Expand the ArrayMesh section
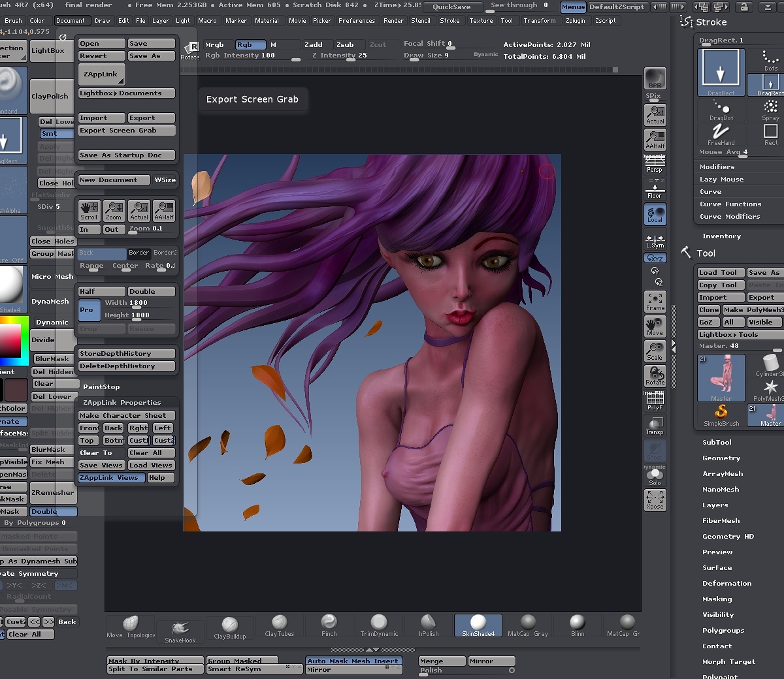The width and height of the screenshot is (784, 679). (723, 473)
